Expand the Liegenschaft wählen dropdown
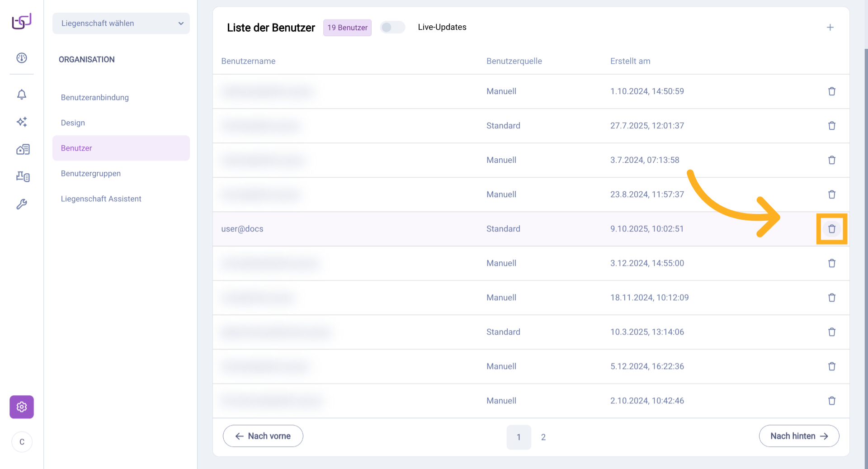868x469 pixels. pos(121,24)
